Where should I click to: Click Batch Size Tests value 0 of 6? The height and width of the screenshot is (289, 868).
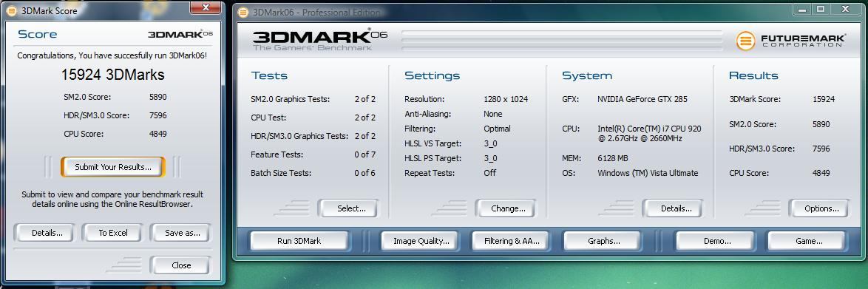pos(365,173)
